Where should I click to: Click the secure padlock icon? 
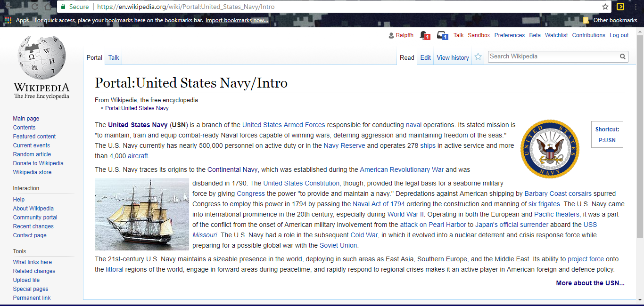point(63,7)
